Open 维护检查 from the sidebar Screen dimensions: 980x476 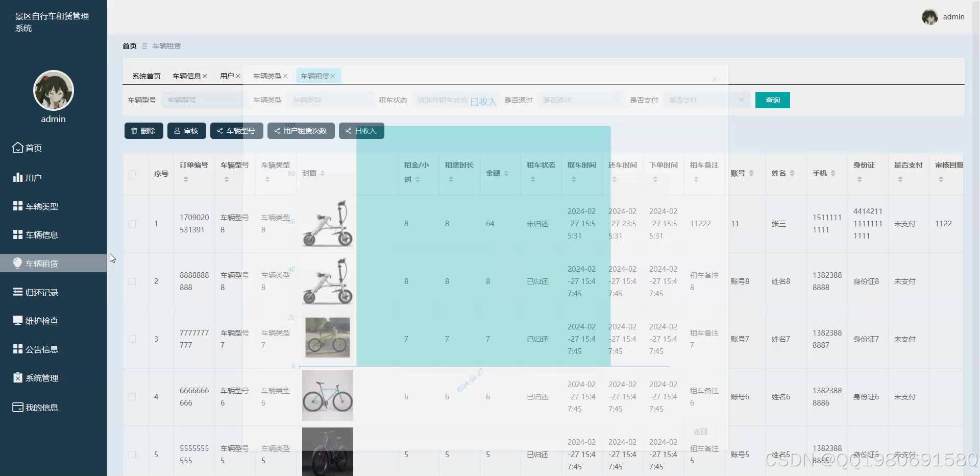(42, 320)
